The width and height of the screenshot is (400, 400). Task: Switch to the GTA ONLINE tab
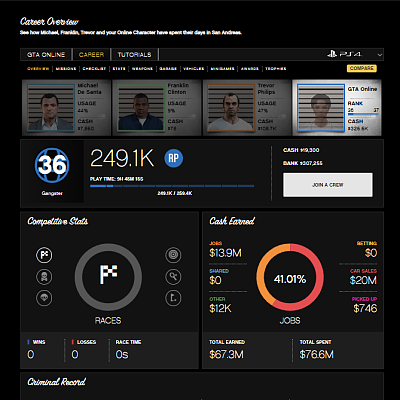tap(46, 55)
